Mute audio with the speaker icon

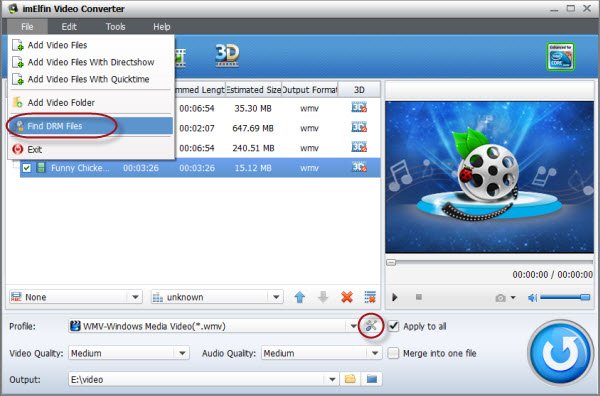tap(532, 298)
